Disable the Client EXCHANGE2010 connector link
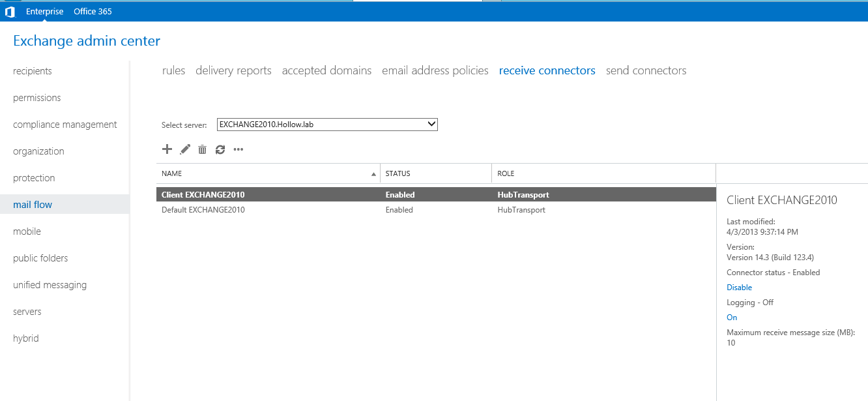This screenshot has height=401, width=868. [739, 288]
